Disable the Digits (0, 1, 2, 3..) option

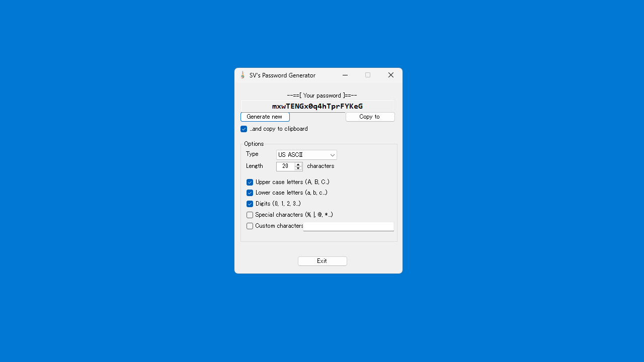pos(250,204)
